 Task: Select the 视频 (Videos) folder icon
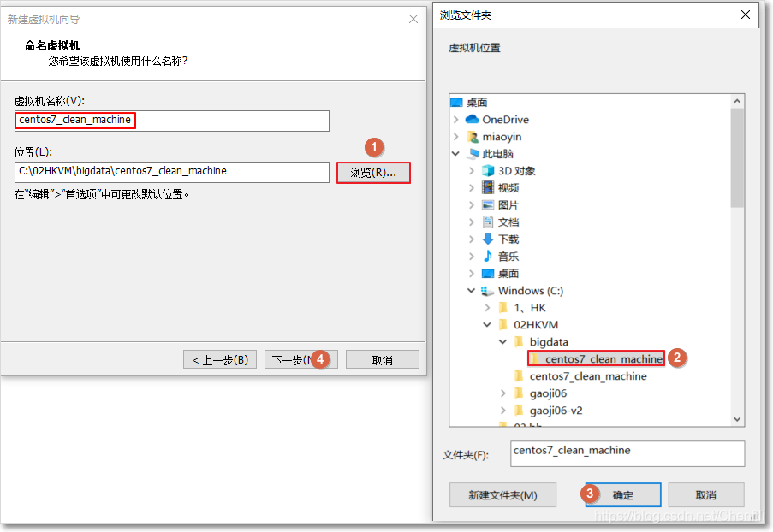487,187
